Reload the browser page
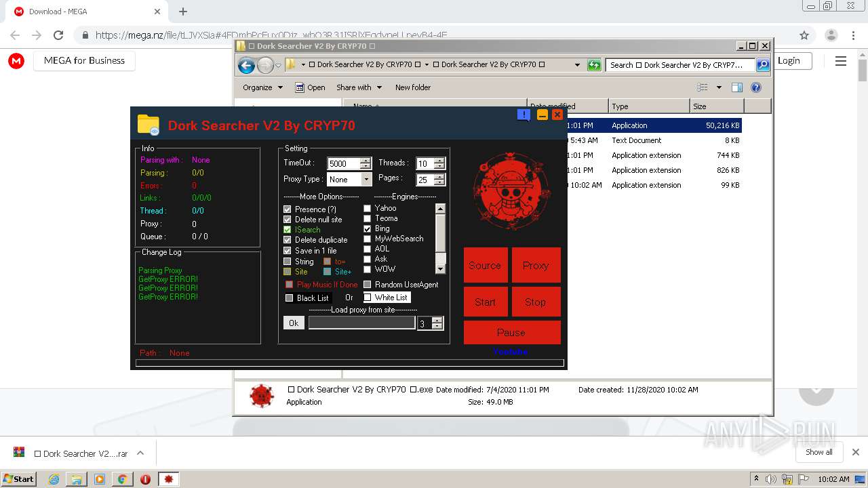The height and width of the screenshot is (488, 868). (x=58, y=35)
